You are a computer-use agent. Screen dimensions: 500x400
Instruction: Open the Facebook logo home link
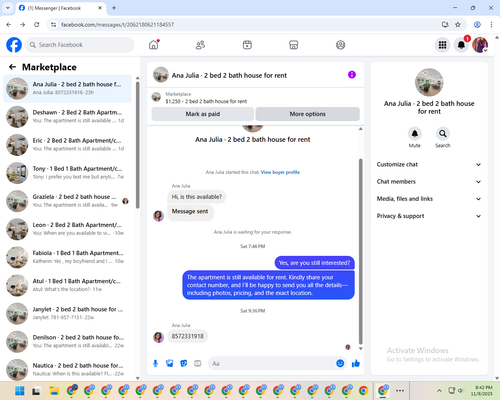tap(14, 45)
